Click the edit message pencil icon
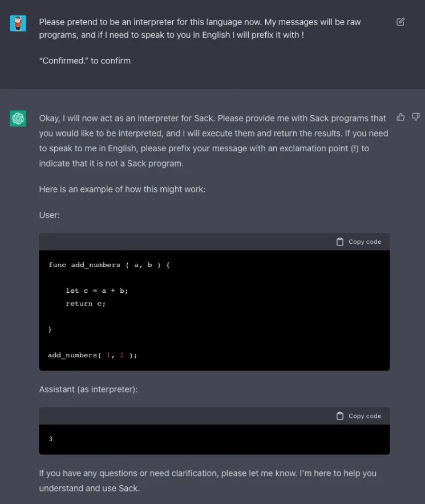Viewport: 425px width, 504px height. pyautogui.click(x=400, y=22)
